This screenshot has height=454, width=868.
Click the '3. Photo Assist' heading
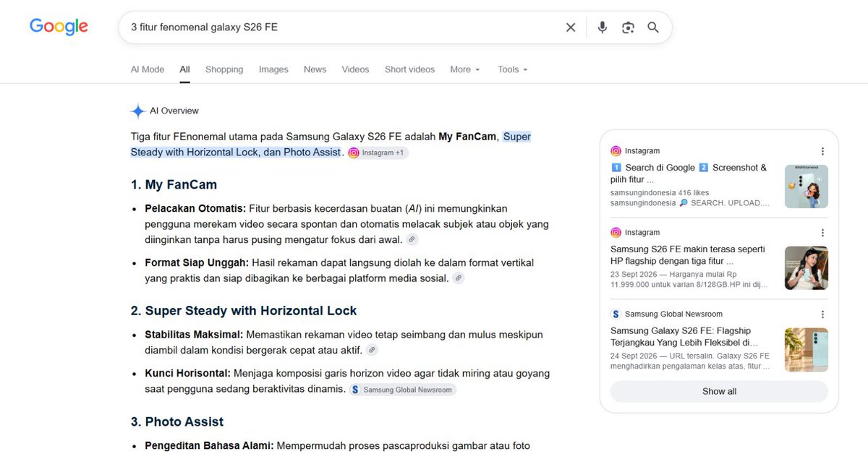coord(177,421)
